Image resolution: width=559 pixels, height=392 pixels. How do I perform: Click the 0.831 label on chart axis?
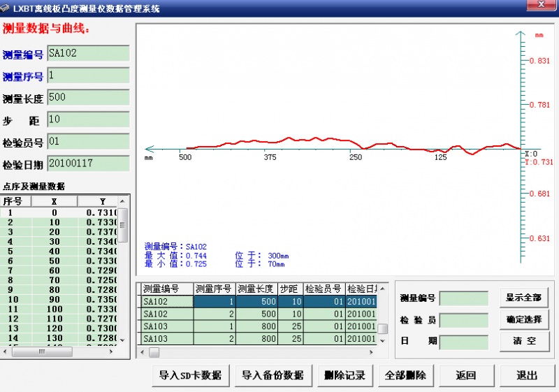tap(539, 61)
